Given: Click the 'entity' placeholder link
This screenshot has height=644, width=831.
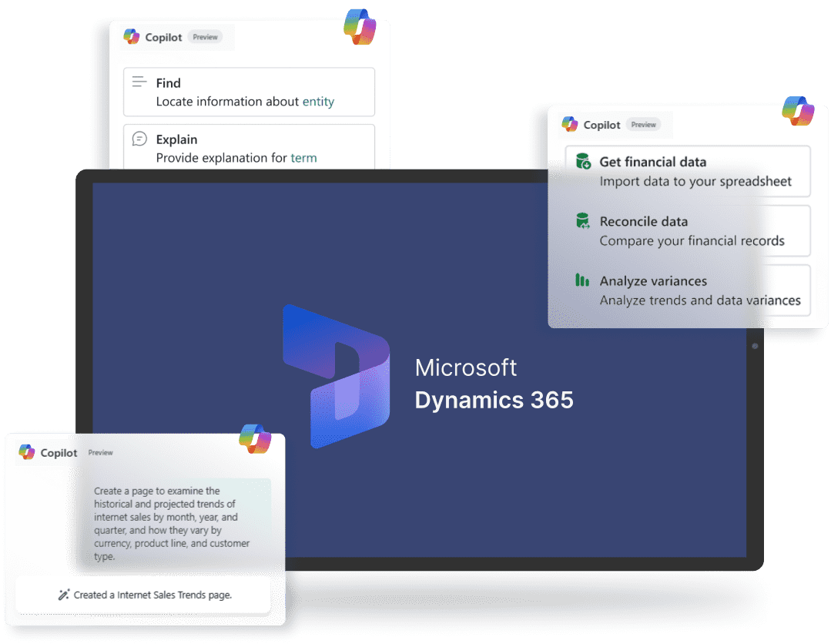Looking at the screenshot, I should tap(318, 101).
